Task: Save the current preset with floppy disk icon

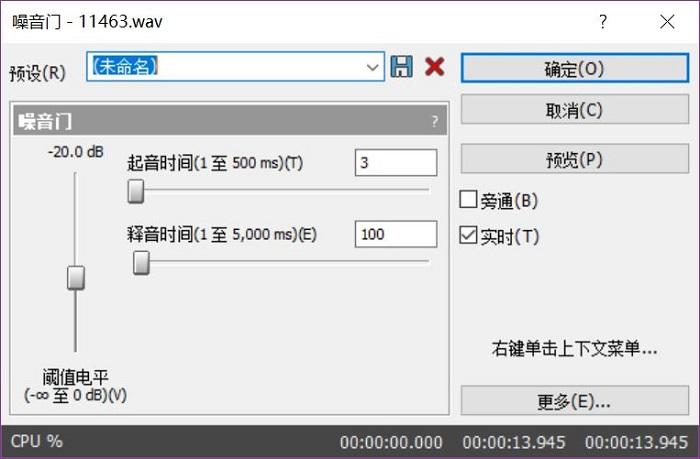Action: [x=401, y=67]
